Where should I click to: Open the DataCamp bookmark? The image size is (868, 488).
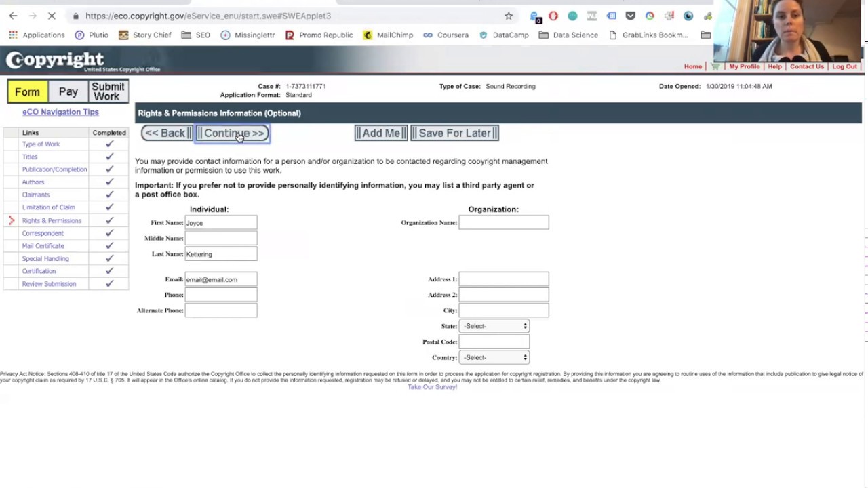(504, 35)
